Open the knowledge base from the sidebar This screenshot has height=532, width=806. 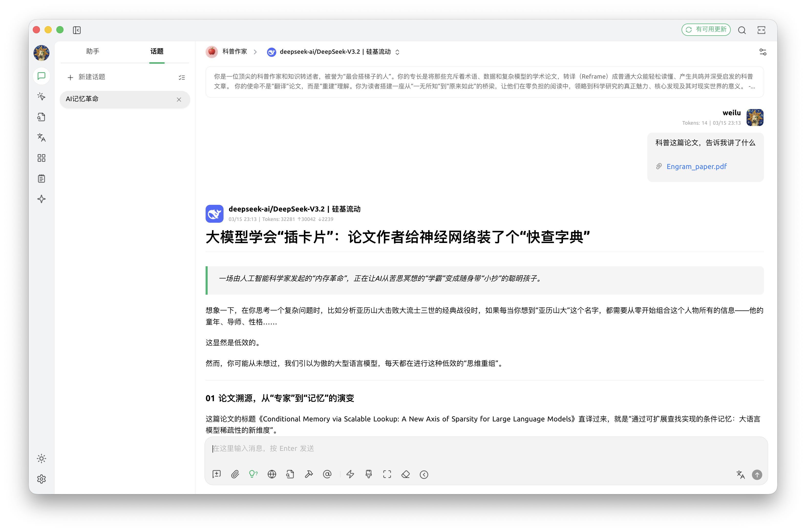[41, 117]
